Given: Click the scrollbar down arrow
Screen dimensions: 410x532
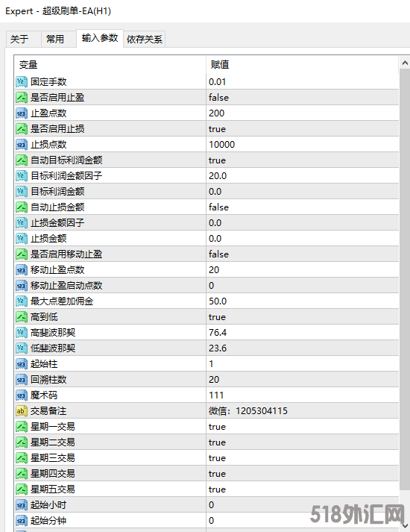Looking at the screenshot, I should click(x=405, y=526).
